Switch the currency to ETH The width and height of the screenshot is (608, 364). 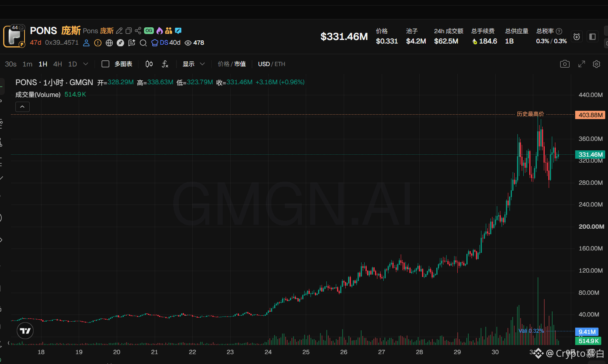(x=280, y=64)
